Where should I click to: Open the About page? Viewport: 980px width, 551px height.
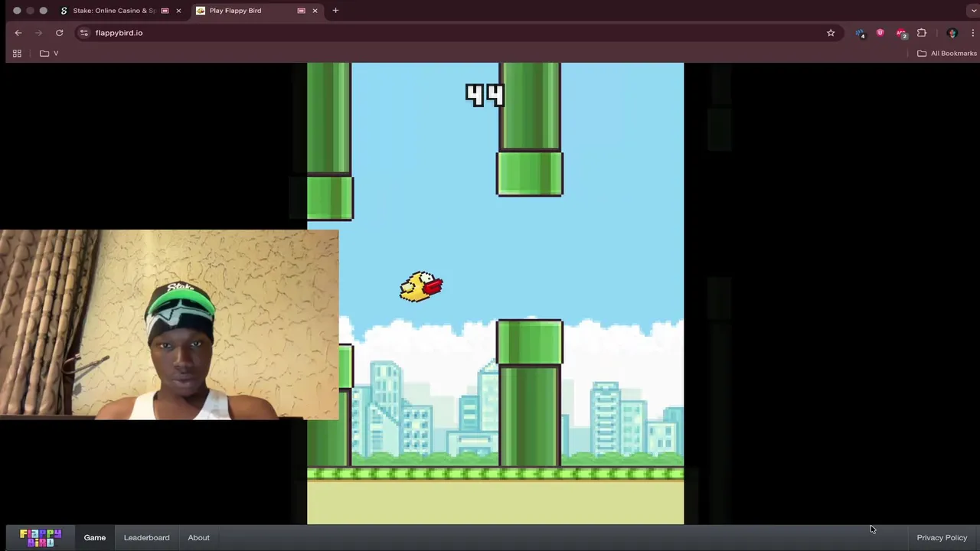199,537
